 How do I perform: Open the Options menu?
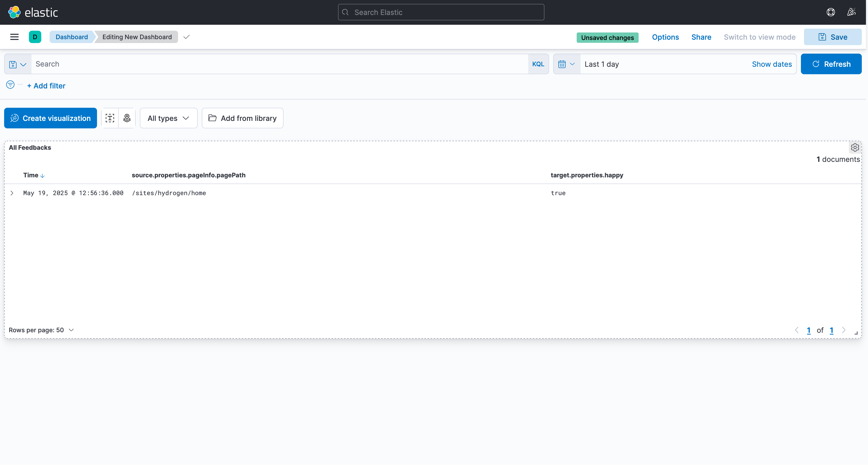pyautogui.click(x=665, y=37)
